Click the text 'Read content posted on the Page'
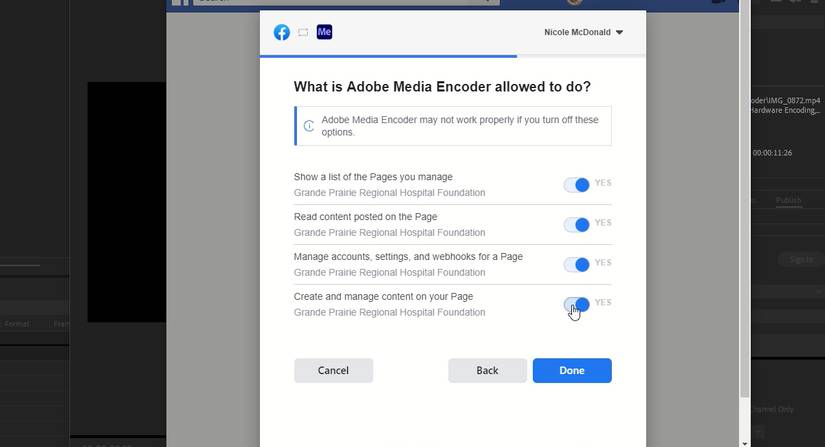The height and width of the screenshot is (447, 825). 365,217
